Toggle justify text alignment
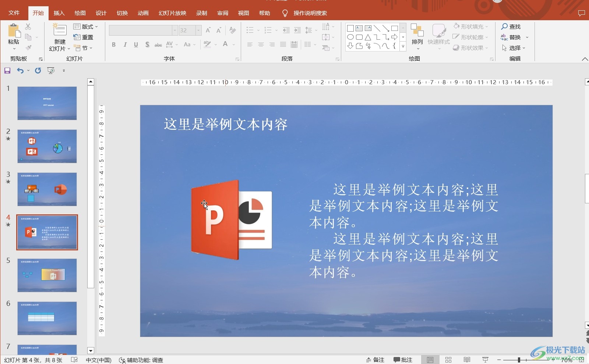 (283, 44)
